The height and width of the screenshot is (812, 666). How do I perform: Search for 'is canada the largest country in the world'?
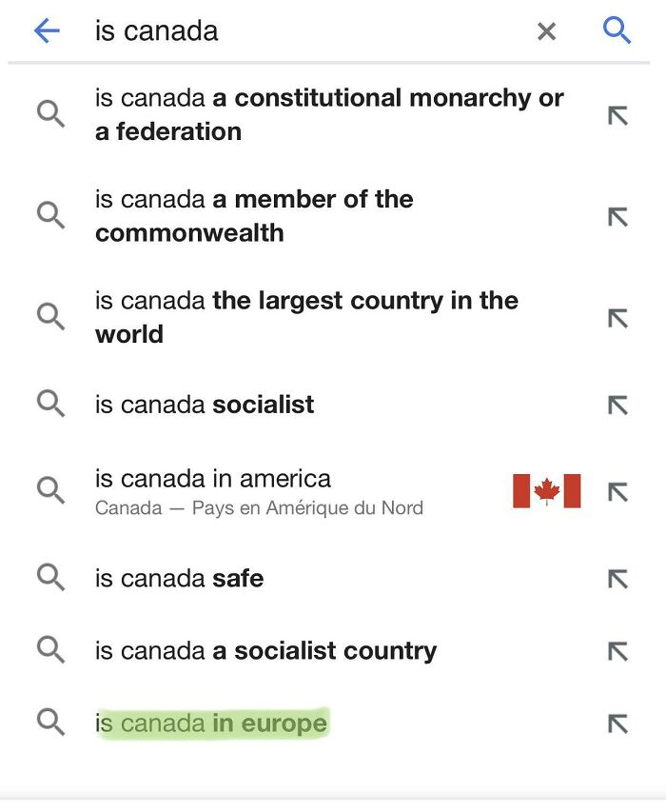coord(306,315)
